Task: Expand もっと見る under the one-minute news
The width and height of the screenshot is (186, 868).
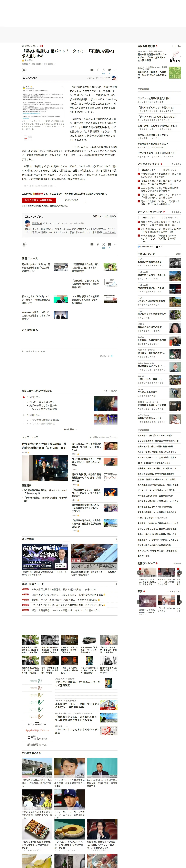Action: [70, 429]
